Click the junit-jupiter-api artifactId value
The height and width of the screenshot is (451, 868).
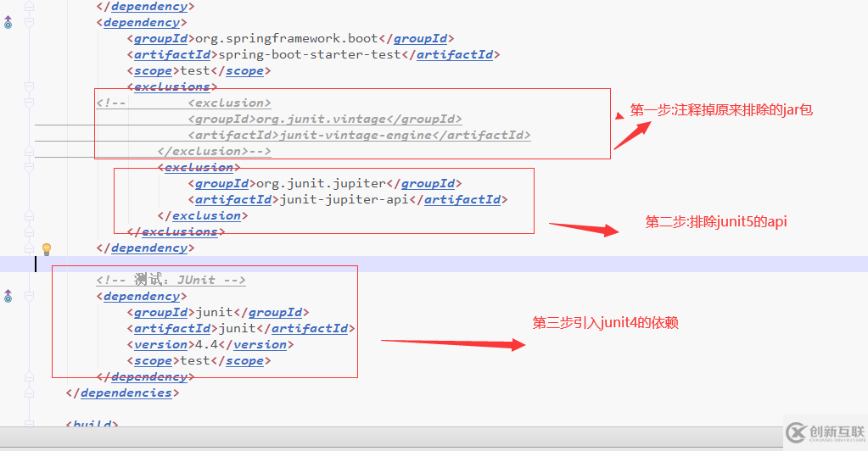[344, 200]
